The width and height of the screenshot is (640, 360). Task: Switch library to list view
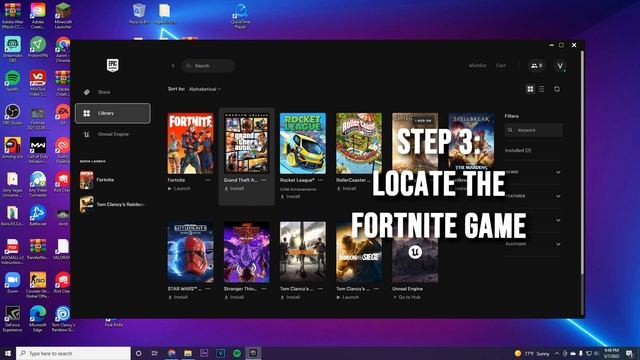[x=541, y=89]
